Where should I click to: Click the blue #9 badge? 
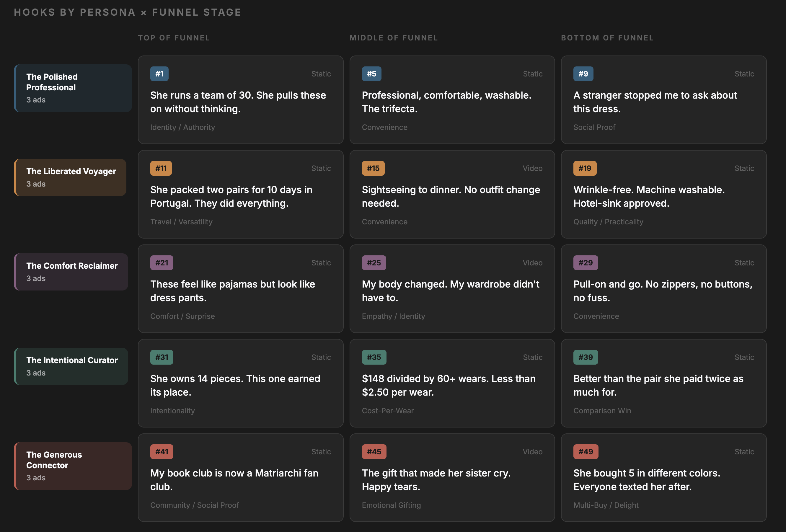click(583, 74)
